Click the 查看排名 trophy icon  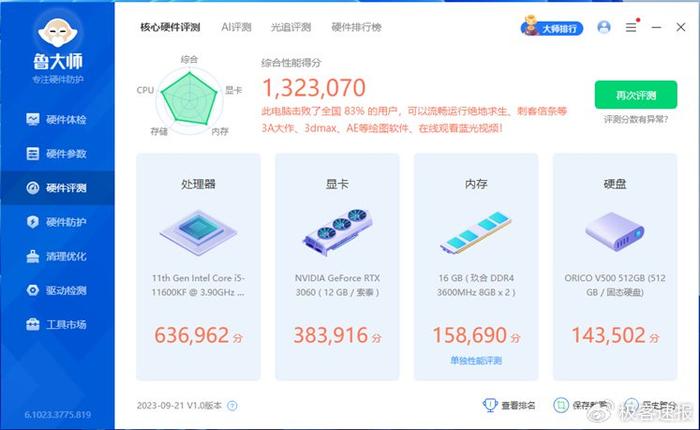coord(490,405)
